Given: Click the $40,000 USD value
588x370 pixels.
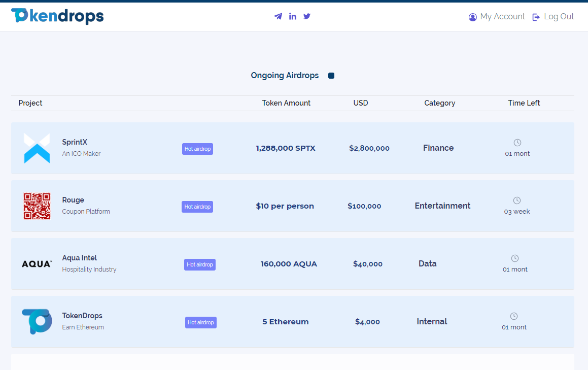Looking at the screenshot, I should coord(368,264).
